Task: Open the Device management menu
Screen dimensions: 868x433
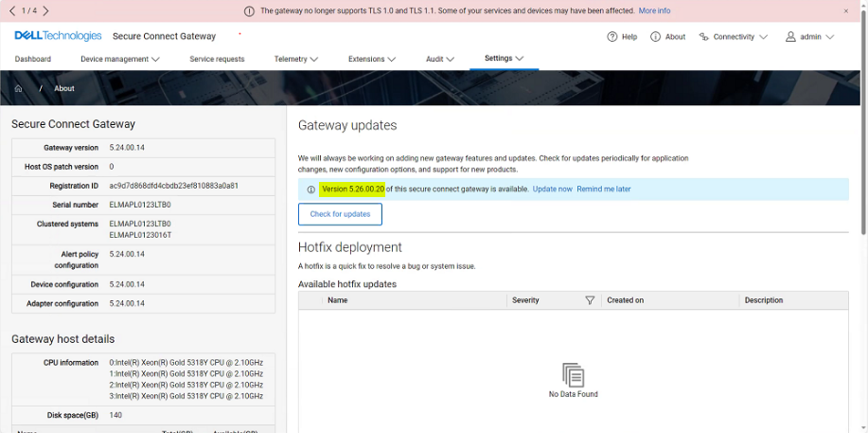Action: click(x=115, y=59)
